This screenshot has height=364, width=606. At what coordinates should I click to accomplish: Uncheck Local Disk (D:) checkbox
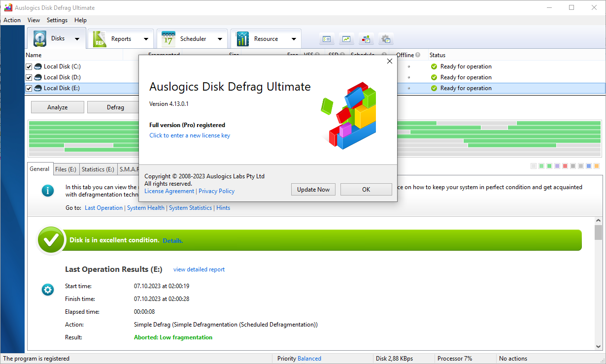point(29,77)
